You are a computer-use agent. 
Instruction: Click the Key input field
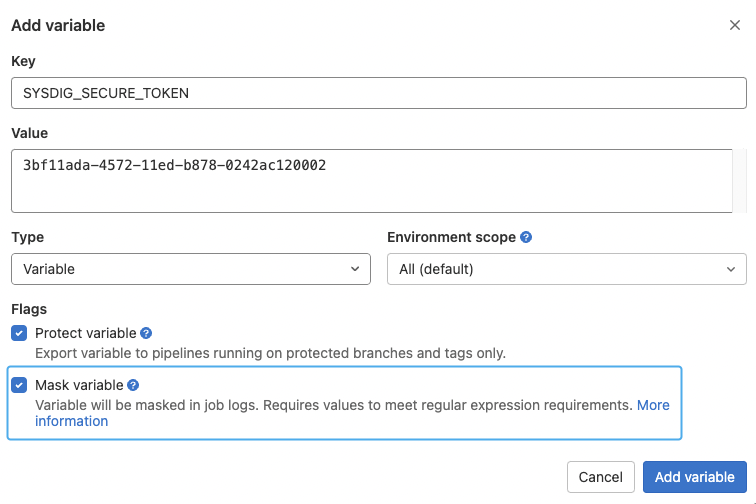[x=378, y=93]
